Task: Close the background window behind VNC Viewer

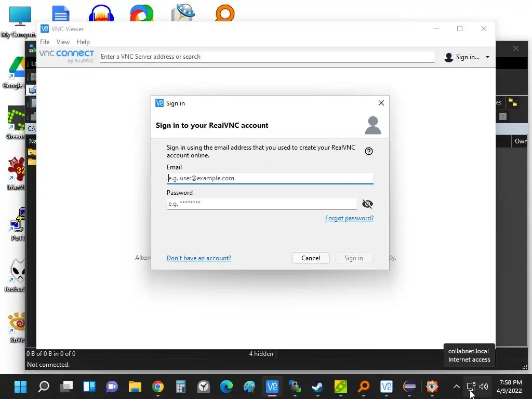Action: click(x=516, y=48)
